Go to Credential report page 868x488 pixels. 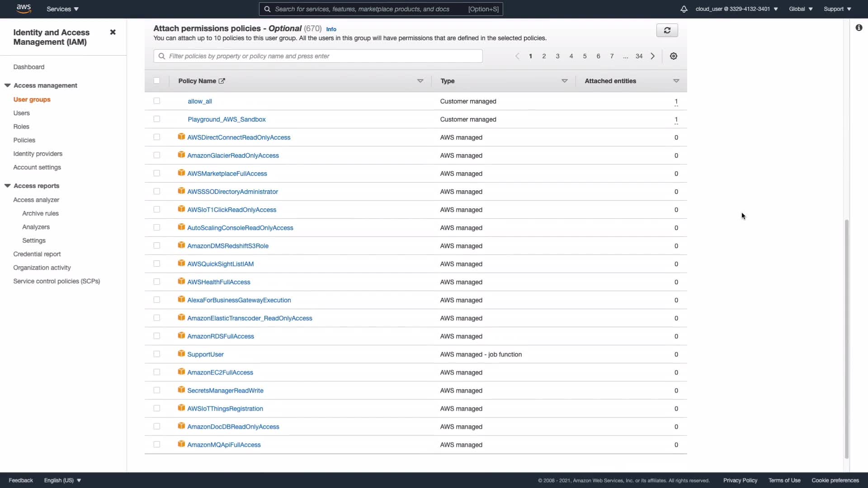(x=37, y=254)
